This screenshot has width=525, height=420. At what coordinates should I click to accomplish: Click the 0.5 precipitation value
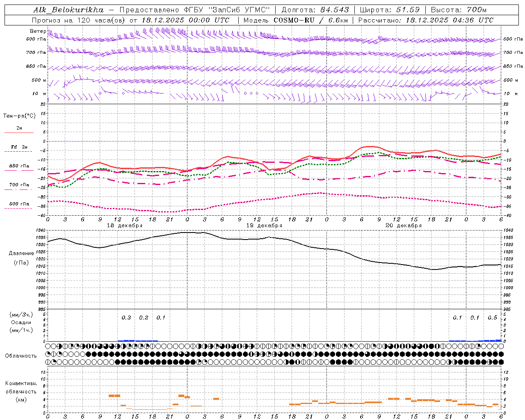[x=492, y=317]
